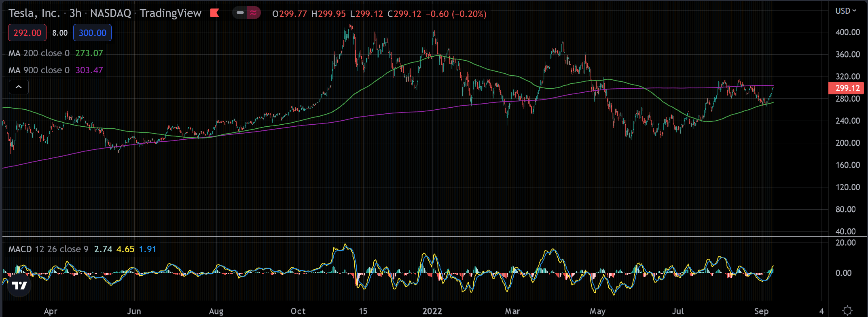Click the change value −0.60 (−0.20%)
The height and width of the screenshot is (317, 868).
point(456,14)
